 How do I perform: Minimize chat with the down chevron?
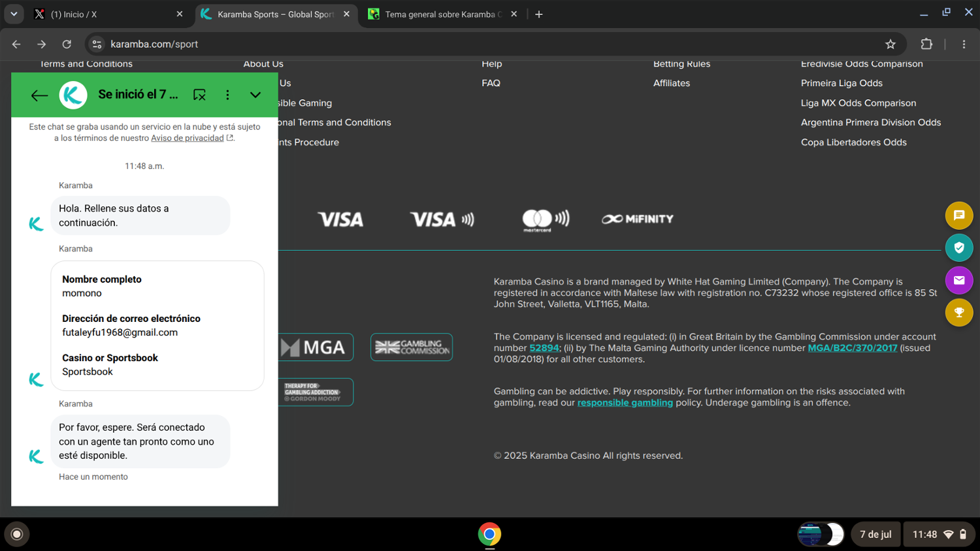click(x=255, y=95)
